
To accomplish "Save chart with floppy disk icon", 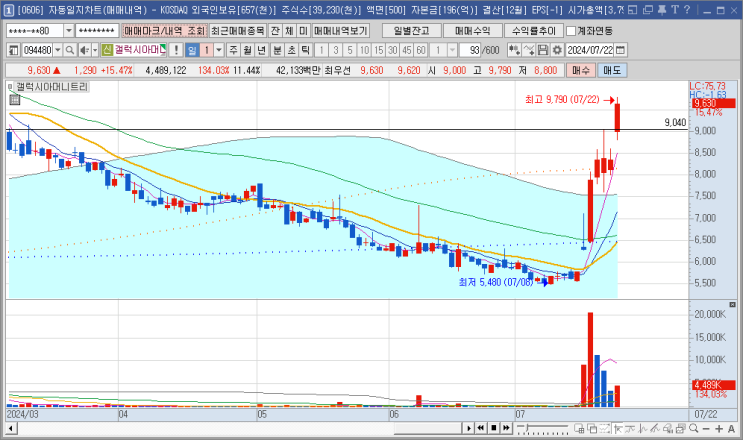I will coord(543,50).
